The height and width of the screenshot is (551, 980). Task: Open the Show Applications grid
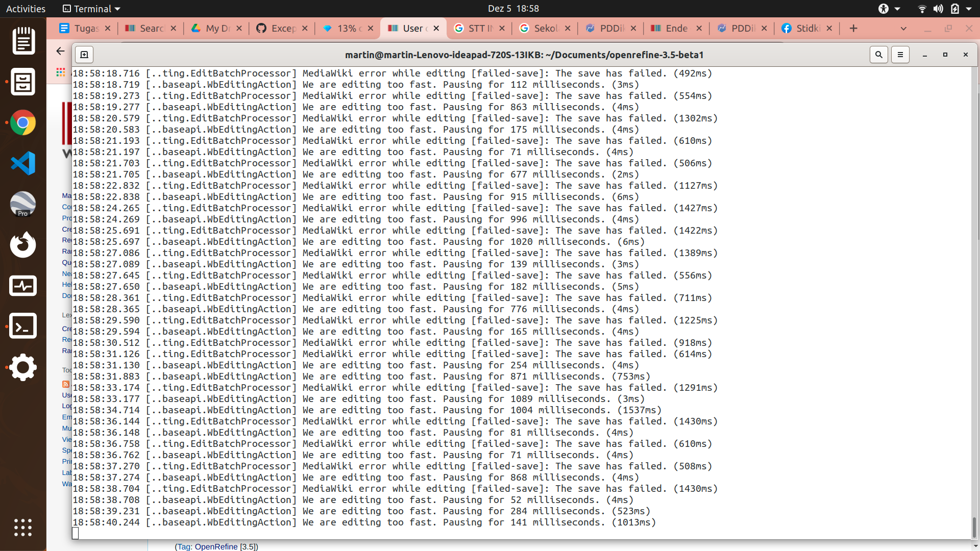click(x=23, y=528)
